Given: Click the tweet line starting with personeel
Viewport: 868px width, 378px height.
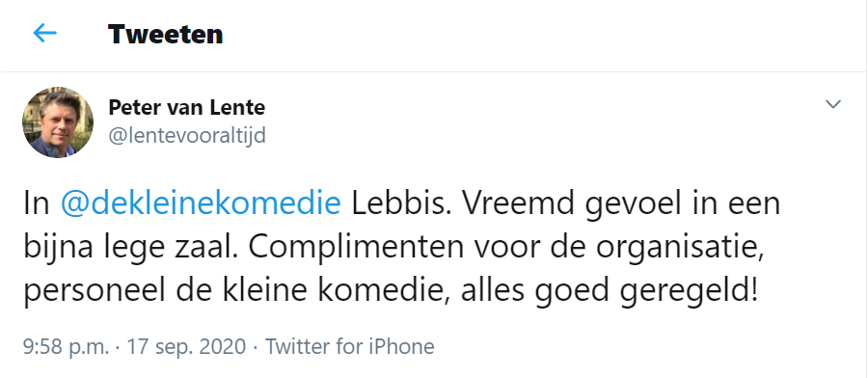Looking at the screenshot, I should point(391,291).
